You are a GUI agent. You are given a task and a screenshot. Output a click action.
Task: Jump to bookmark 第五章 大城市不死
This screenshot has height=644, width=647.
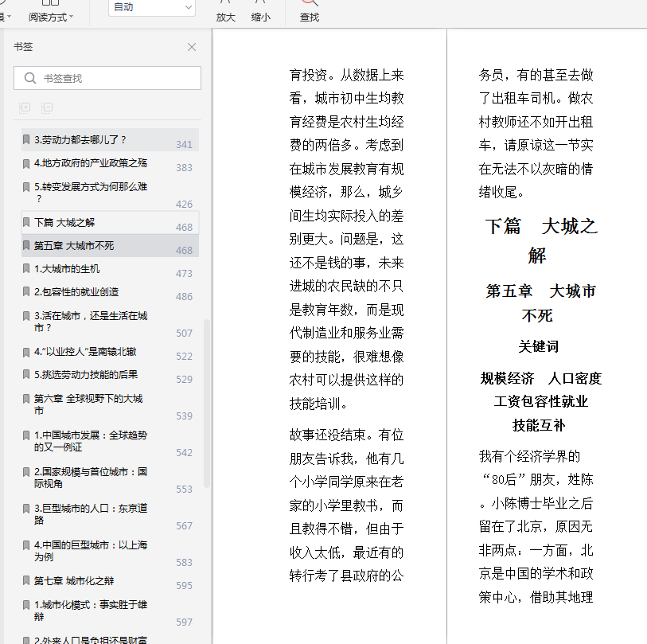coord(110,246)
